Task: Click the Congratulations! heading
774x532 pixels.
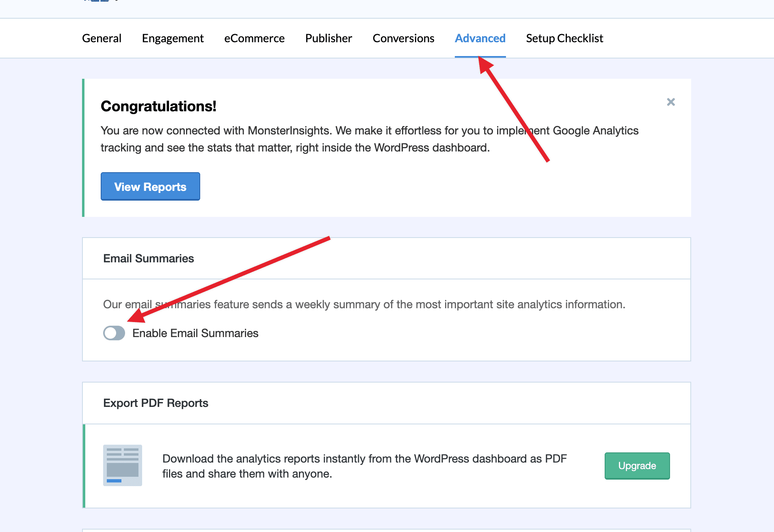Action: pos(158,106)
